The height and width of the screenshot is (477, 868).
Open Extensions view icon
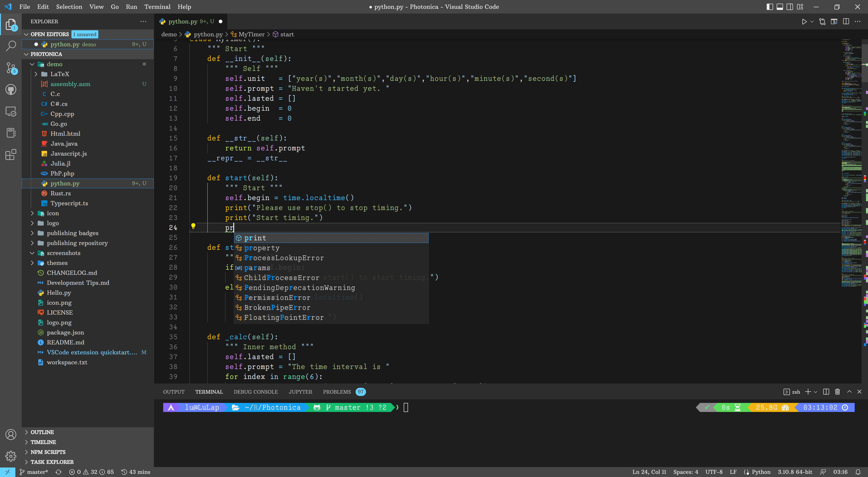[x=11, y=154]
